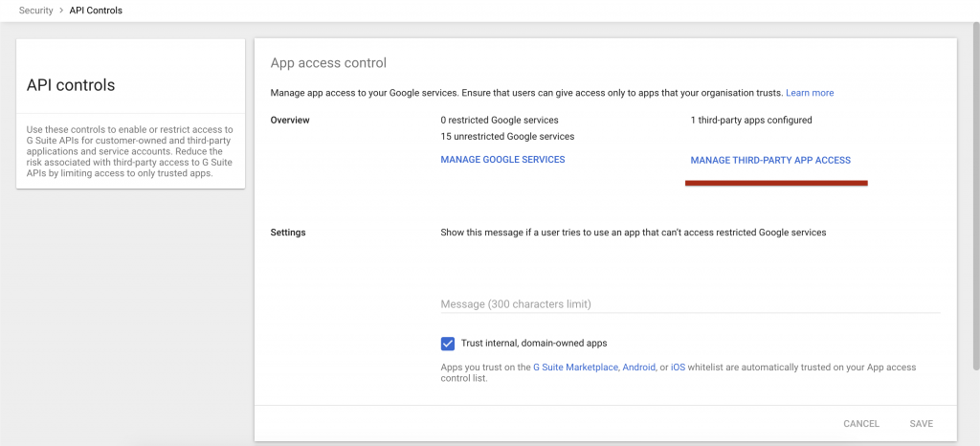Click the breadcrumb chevron separator after Security
The width and height of the screenshot is (980, 446).
[x=61, y=11]
